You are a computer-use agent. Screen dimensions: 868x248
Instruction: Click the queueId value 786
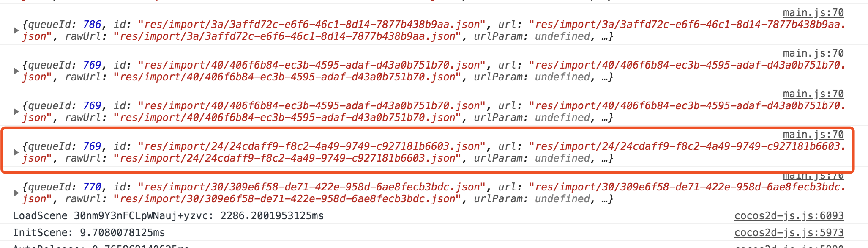[x=92, y=25]
